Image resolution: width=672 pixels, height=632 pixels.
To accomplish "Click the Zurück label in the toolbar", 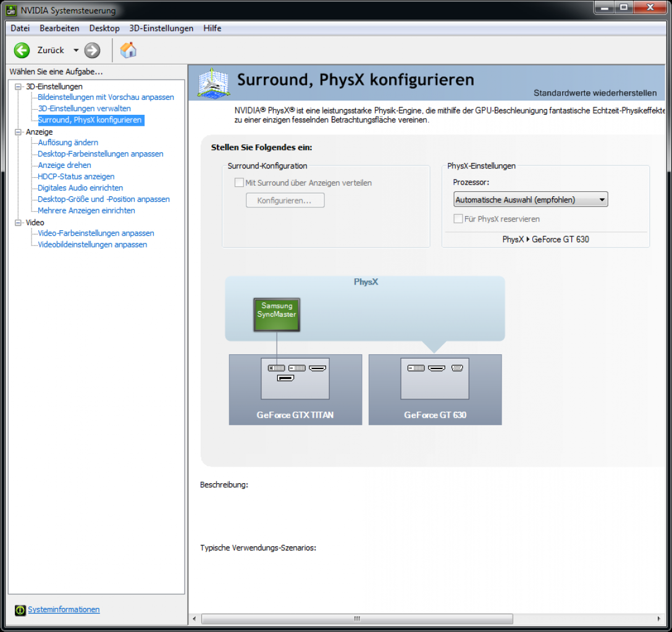I will point(51,50).
